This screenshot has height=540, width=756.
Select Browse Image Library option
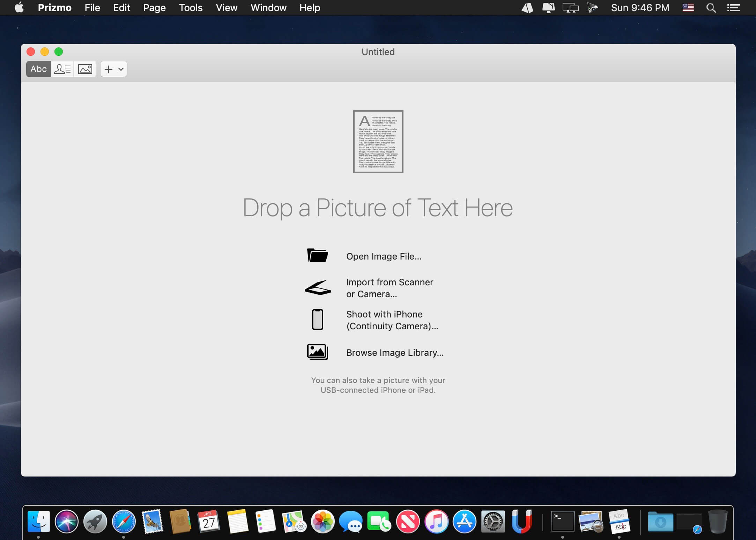pos(394,353)
